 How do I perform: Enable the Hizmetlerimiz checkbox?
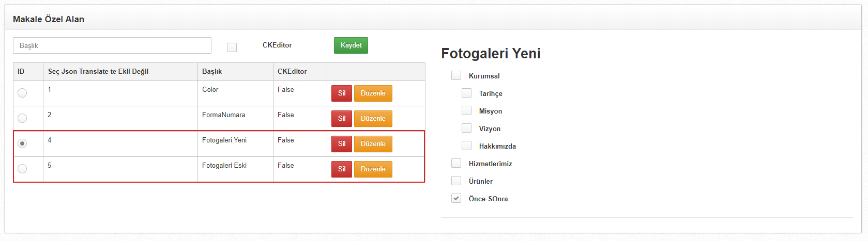click(x=456, y=163)
